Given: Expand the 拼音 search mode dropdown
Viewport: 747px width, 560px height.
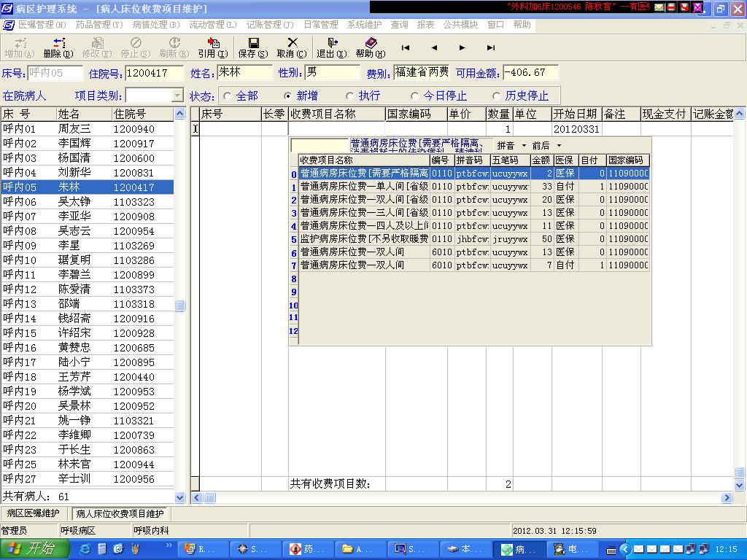Looking at the screenshot, I should 524,146.
